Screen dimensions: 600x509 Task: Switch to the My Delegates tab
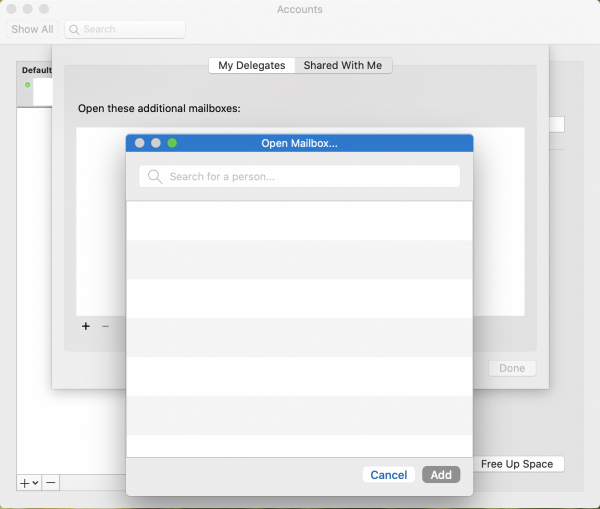pos(251,65)
